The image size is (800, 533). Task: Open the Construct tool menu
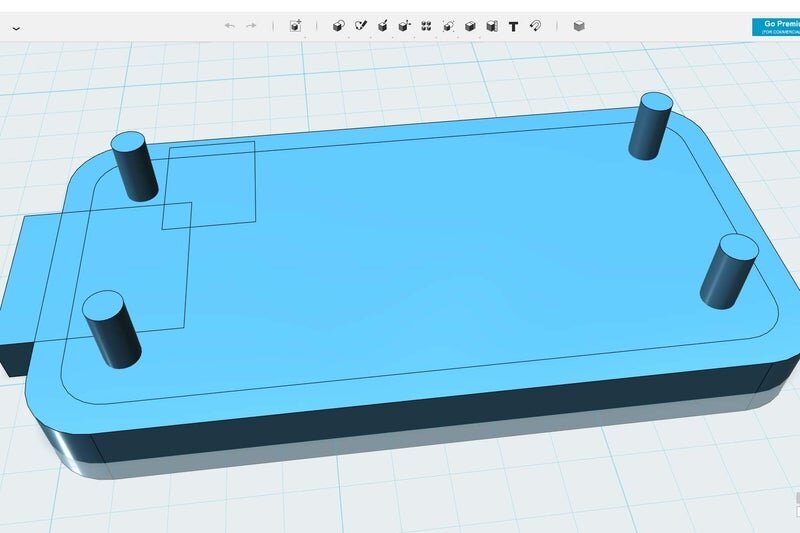click(x=383, y=26)
